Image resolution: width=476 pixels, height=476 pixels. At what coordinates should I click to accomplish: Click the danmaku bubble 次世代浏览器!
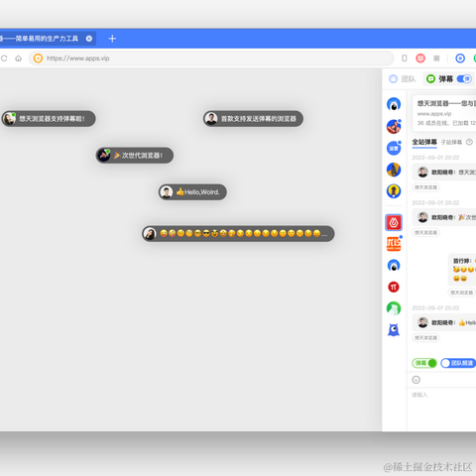tap(135, 156)
